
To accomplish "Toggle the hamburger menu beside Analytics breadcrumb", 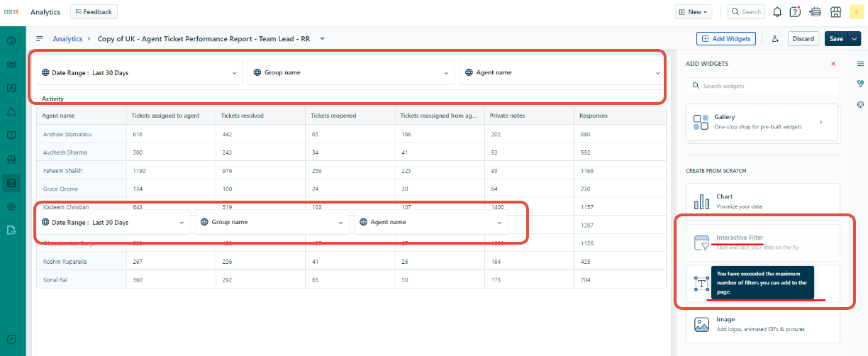I will 40,39.
